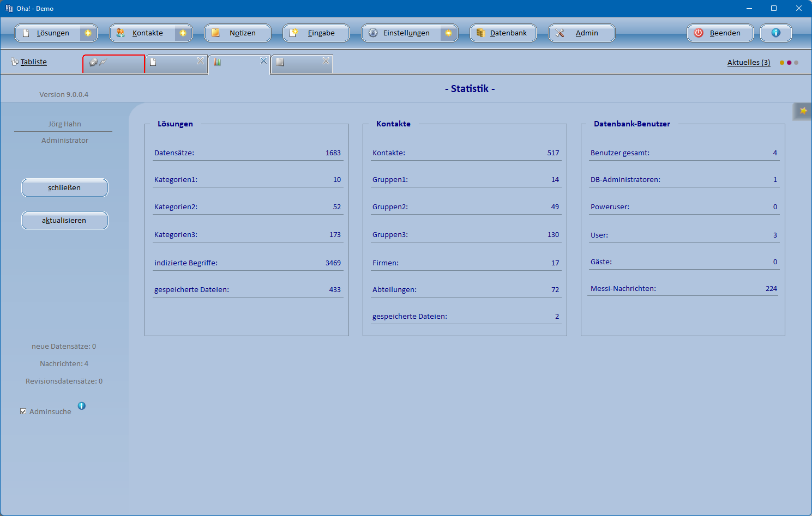
Task: Open the Notizen section
Action: click(x=237, y=33)
